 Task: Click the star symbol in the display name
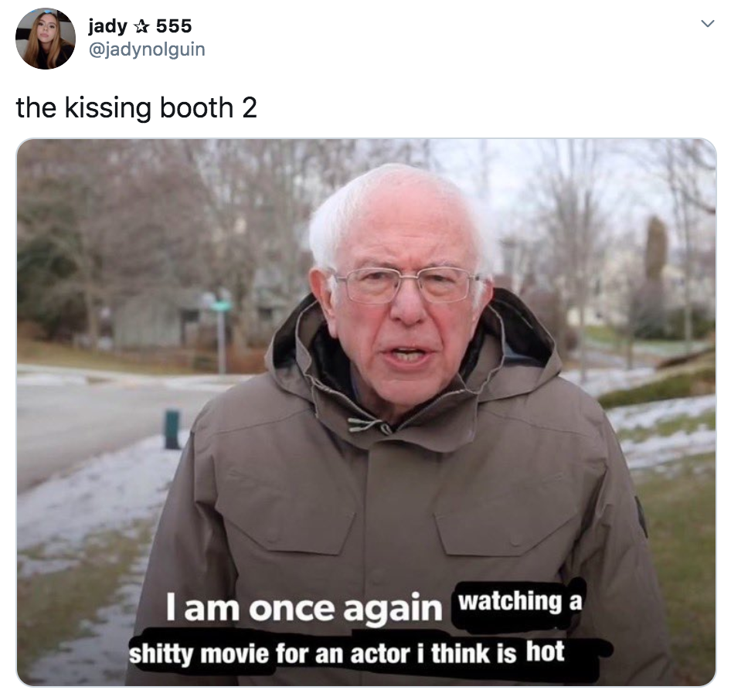tap(141, 26)
